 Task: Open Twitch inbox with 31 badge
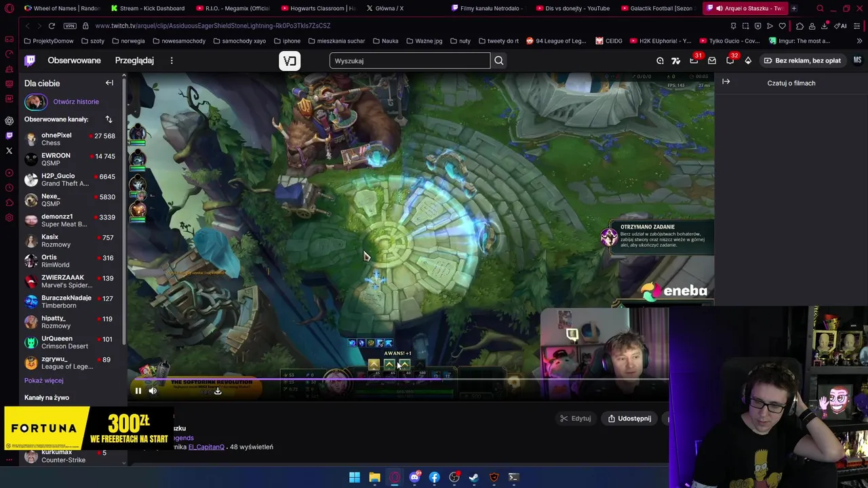[x=694, y=60]
